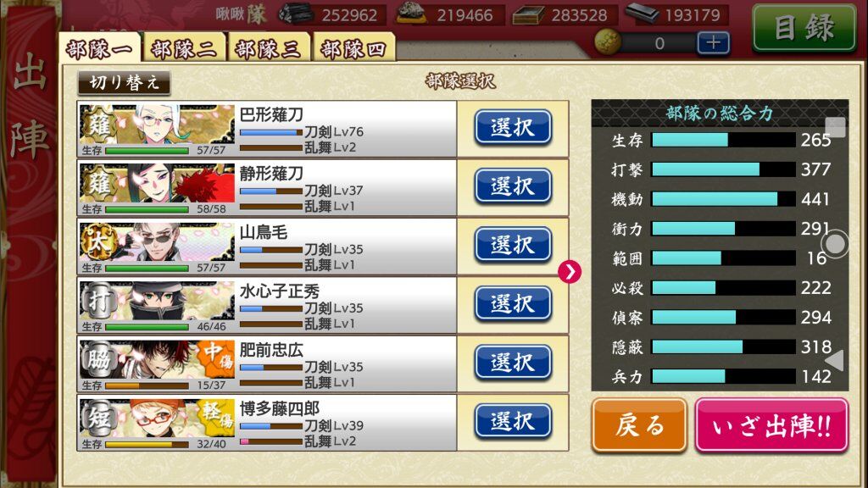Click the charcoal resource icon
The height and width of the screenshot is (488, 868).
[x=297, y=14]
